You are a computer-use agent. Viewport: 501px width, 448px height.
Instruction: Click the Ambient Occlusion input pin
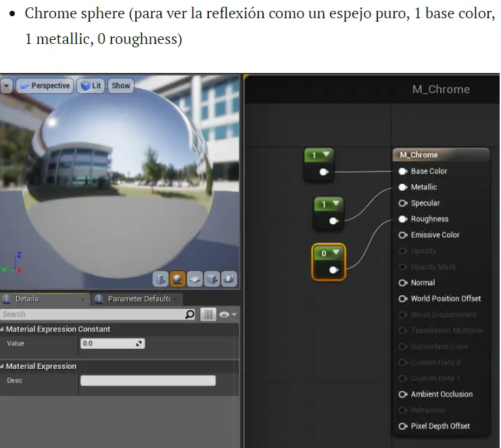(x=402, y=395)
